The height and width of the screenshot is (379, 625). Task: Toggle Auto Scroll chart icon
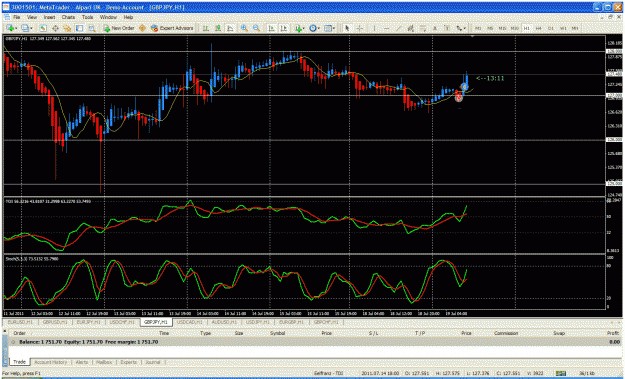click(x=271, y=28)
